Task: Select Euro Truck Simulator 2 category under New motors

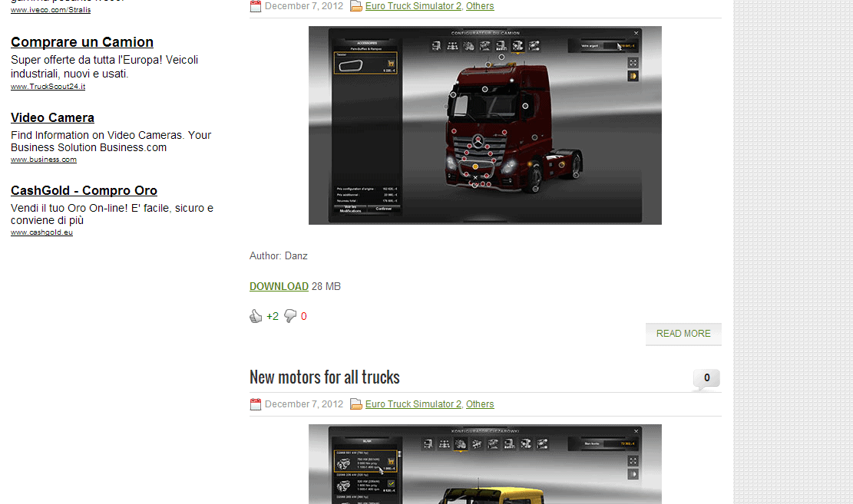Action: point(413,404)
